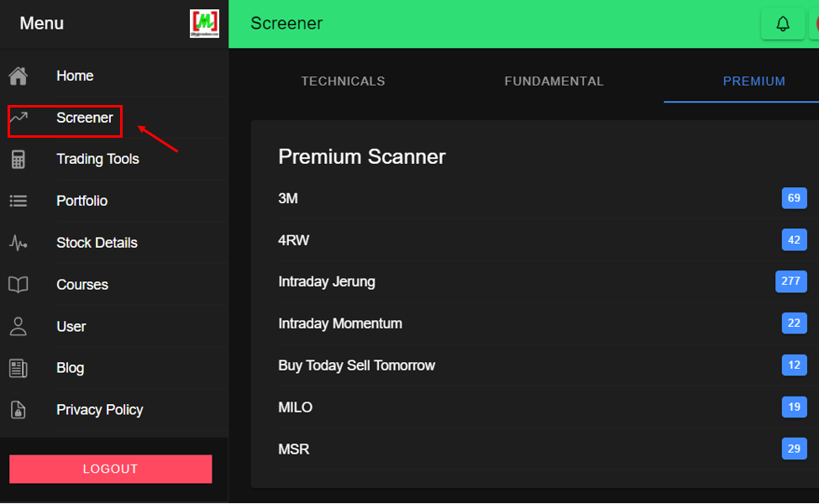
Task: Click the User profile icon
Action: coord(18,326)
